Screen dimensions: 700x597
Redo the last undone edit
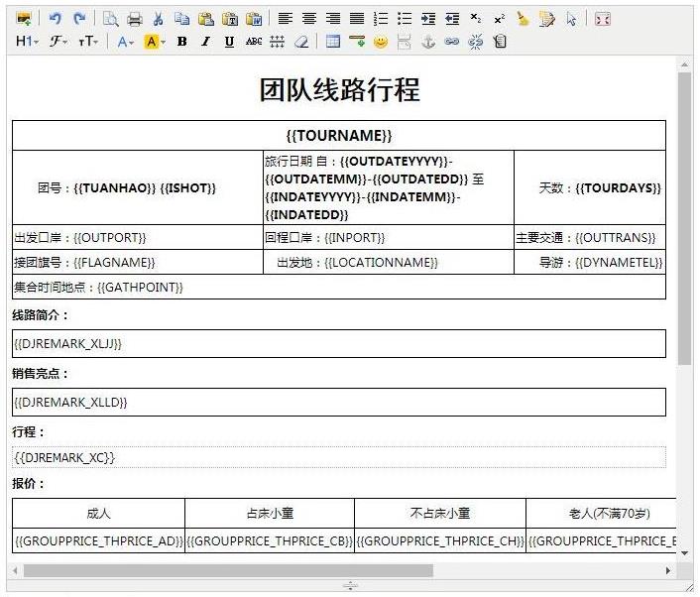tap(79, 19)
